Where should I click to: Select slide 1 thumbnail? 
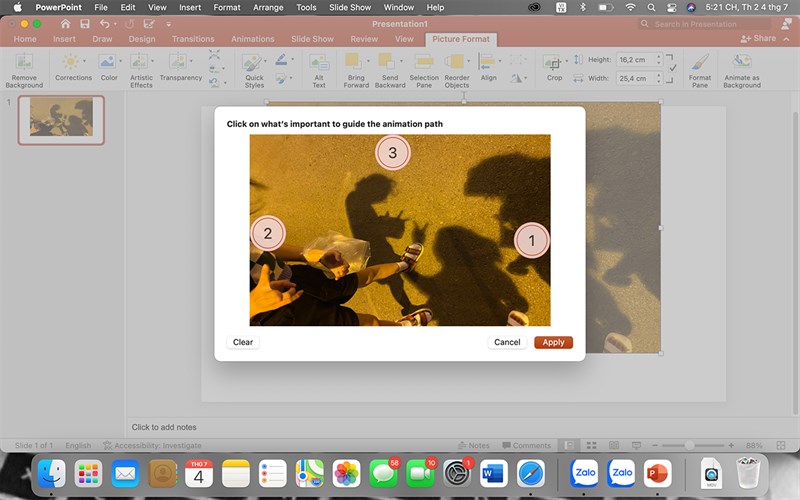(61, 120)
